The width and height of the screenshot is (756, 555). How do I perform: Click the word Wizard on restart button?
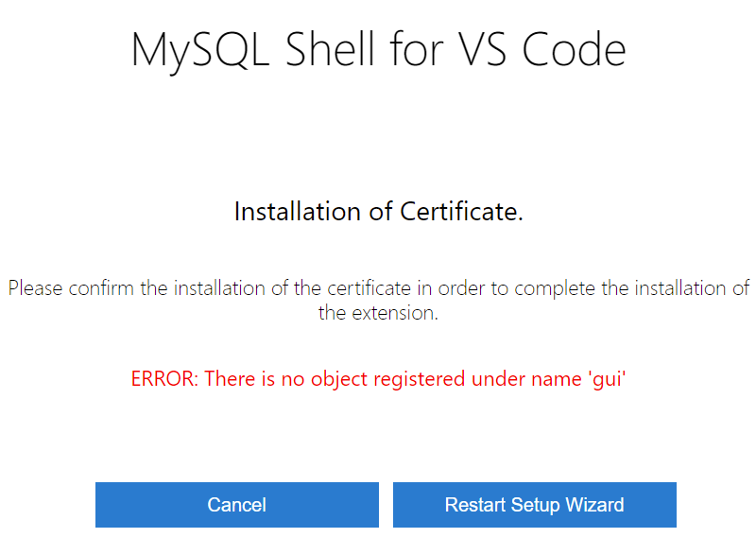595,505
